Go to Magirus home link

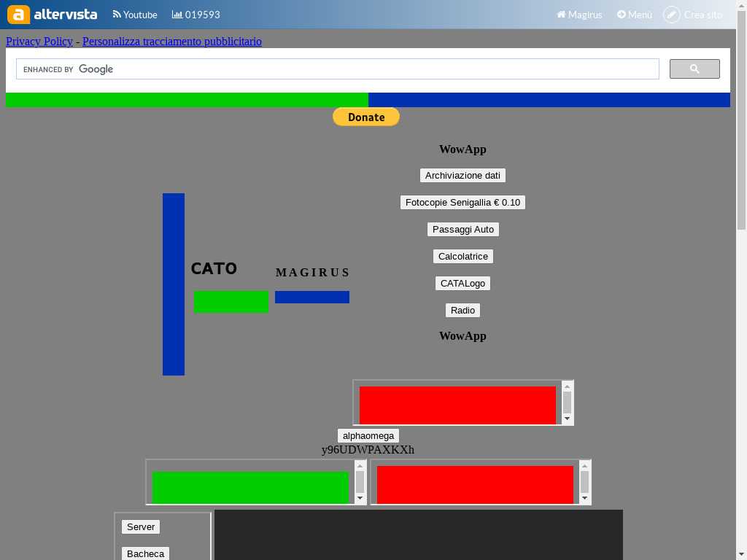tap(579, 15)
